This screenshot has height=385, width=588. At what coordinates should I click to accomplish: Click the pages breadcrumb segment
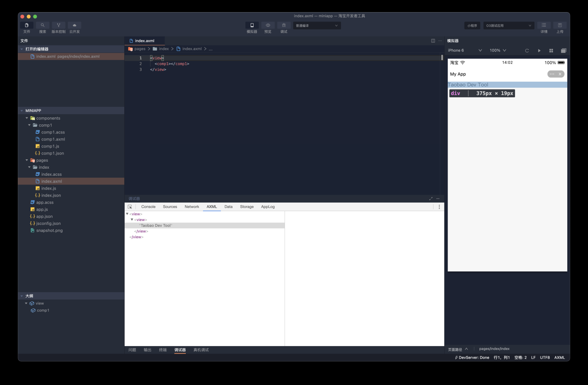[137, 49]
